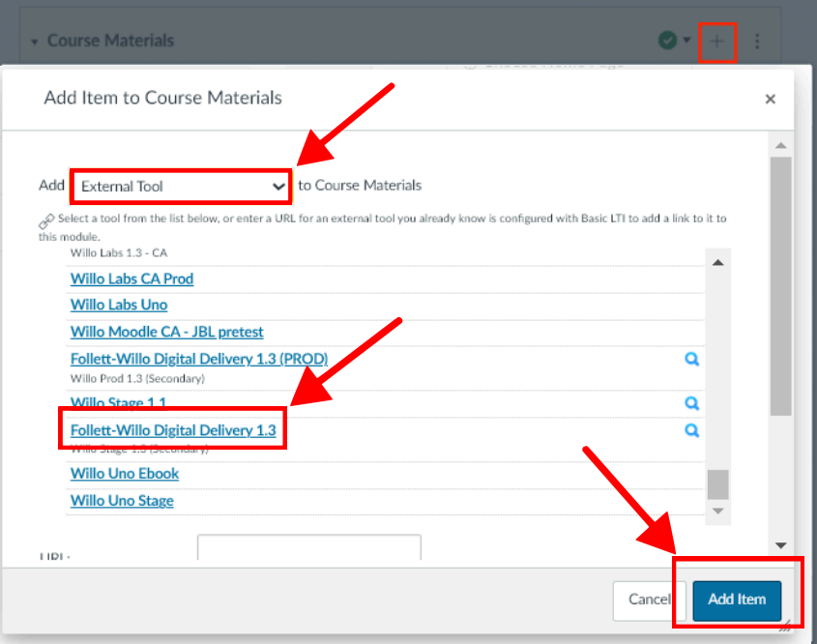Click the "Willo Prod 1.3 (Secondary)" description text
Image resolution: width=817 pixels, height=644 pixels.
coord(137,379)
